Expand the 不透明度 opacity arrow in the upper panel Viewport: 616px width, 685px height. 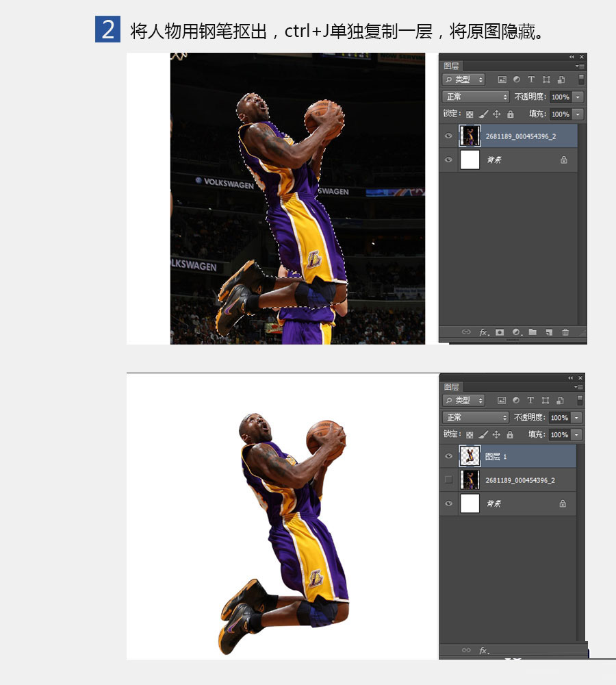pyautogui.click(x=578, y=97)
